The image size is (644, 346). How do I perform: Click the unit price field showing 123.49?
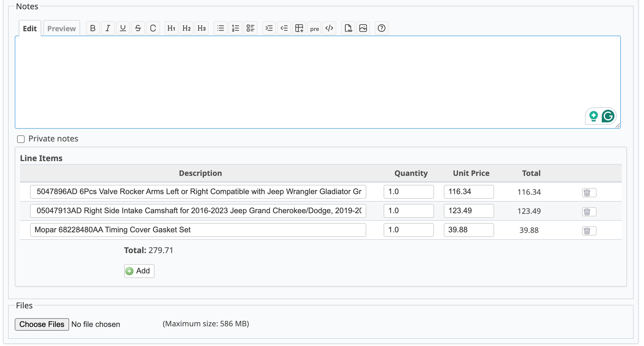[x=468, y=211]
